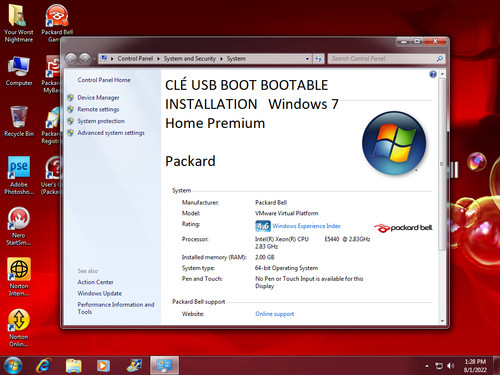Open Windows Update under See also

[x=99, y=293]
